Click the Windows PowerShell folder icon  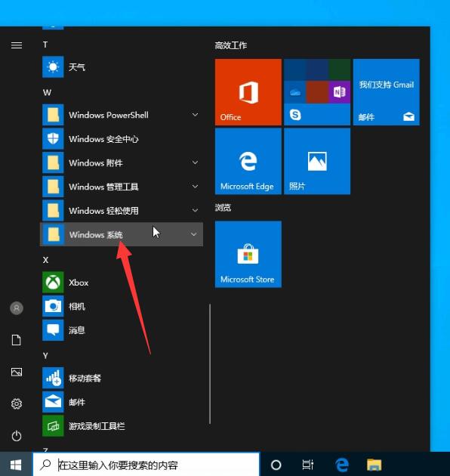[53, 115]
